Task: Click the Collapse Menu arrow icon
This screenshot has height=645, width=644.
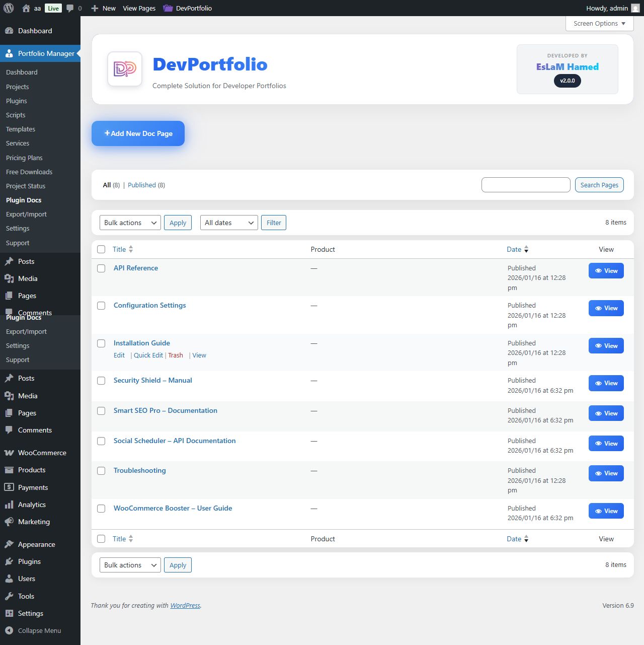Action: click(x=9, y=630)
